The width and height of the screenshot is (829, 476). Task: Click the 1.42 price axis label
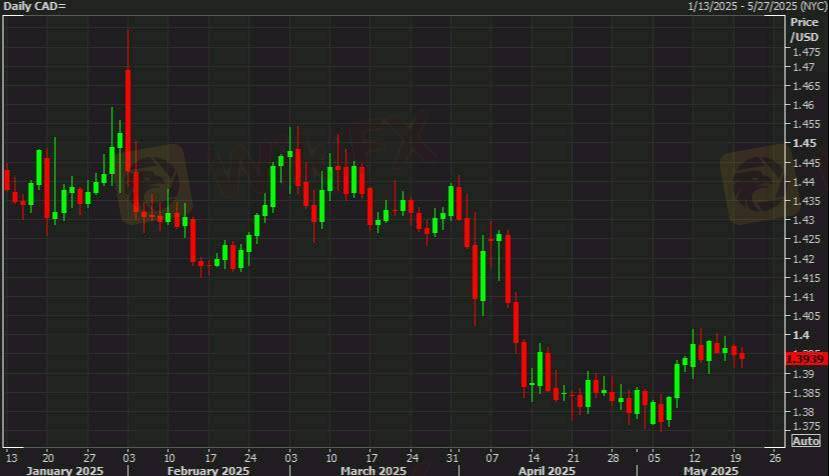(x=804, y=258)
